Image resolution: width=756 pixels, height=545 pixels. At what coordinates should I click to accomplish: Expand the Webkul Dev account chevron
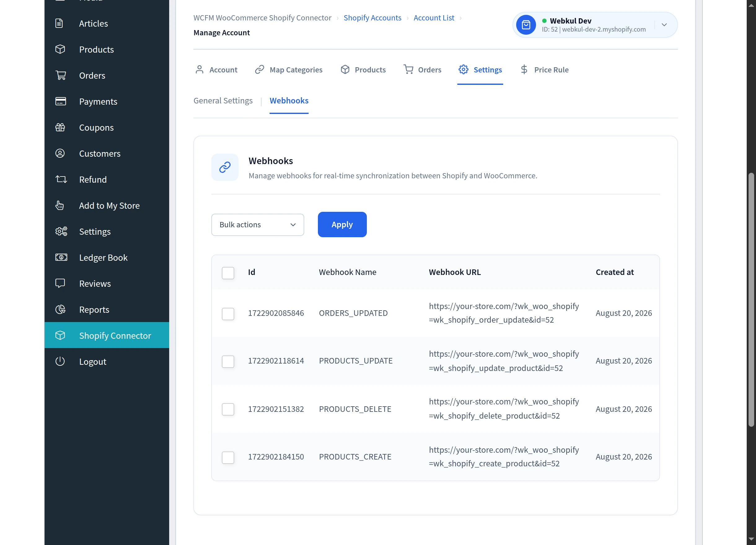pos(664,25)
